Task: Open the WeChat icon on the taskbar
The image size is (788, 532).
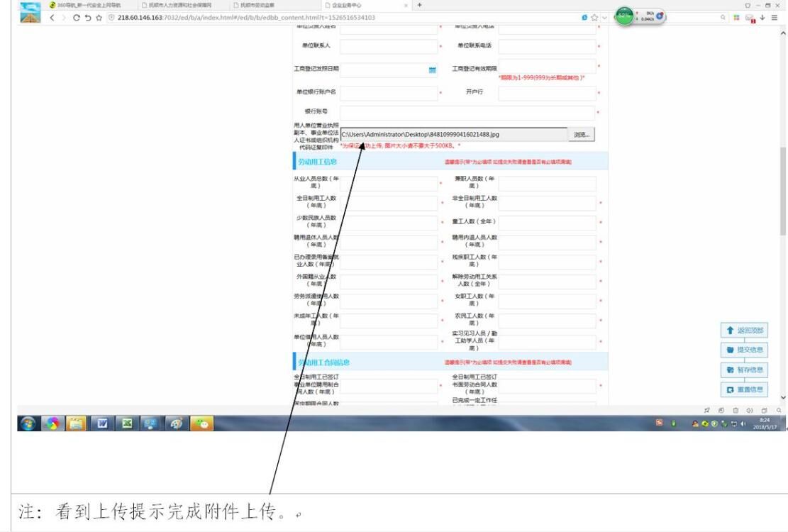Action: click(202, 423)
